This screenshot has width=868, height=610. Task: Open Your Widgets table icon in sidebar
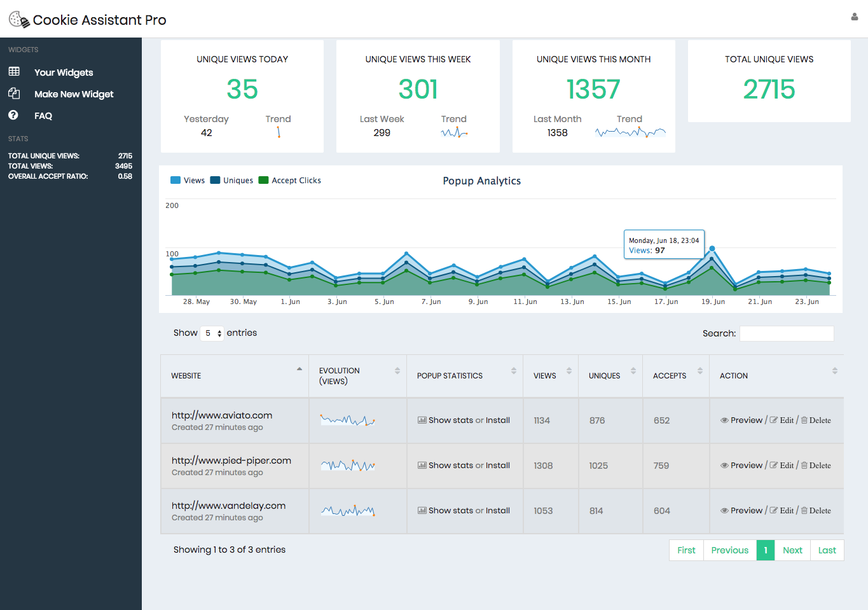[x=14, y=72]
